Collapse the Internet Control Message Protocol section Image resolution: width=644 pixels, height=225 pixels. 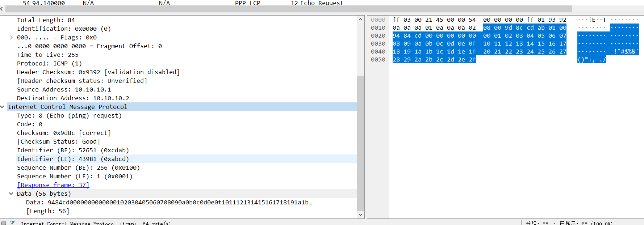(x=3, y=107)
